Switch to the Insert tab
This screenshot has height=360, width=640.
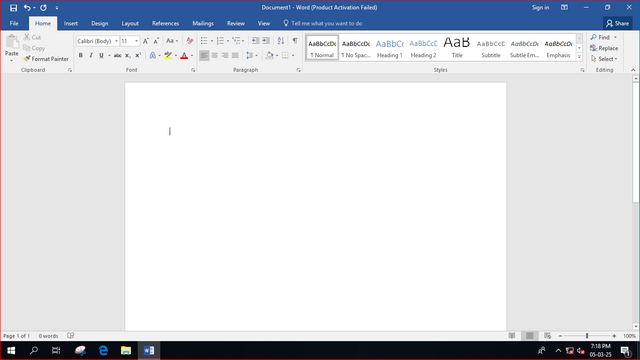pyautogui.click(x=71, y=23)
